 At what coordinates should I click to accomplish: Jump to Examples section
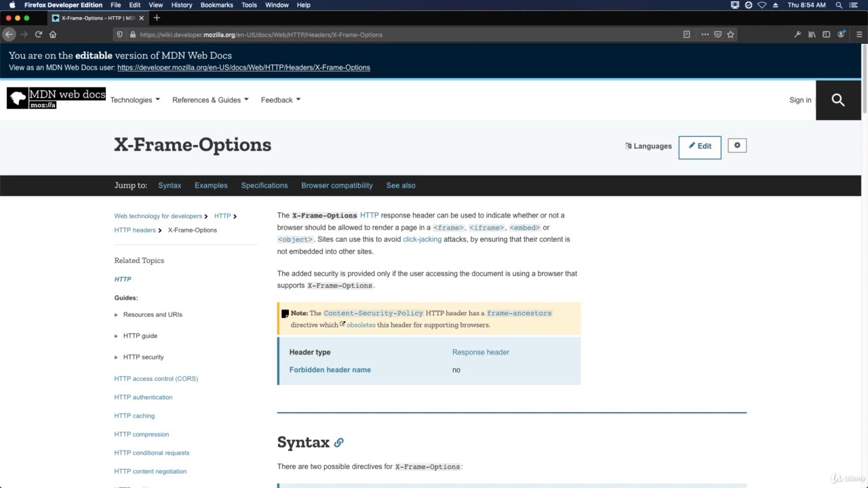click(x=211, y=186)
